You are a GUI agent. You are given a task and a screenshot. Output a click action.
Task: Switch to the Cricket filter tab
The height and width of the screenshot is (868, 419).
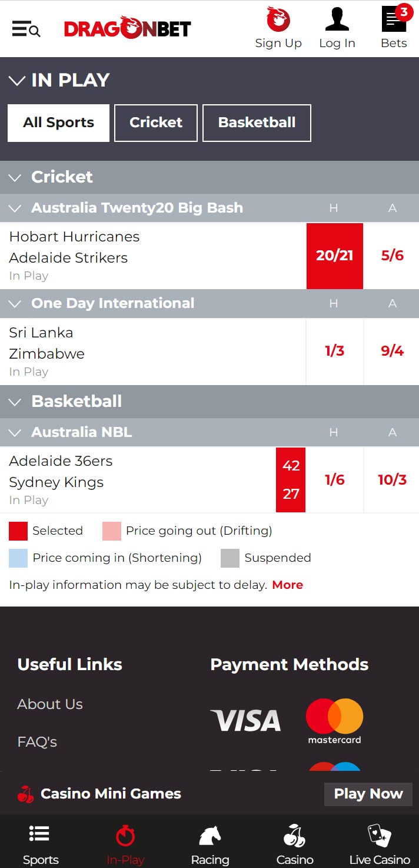[x=156, y=122]
